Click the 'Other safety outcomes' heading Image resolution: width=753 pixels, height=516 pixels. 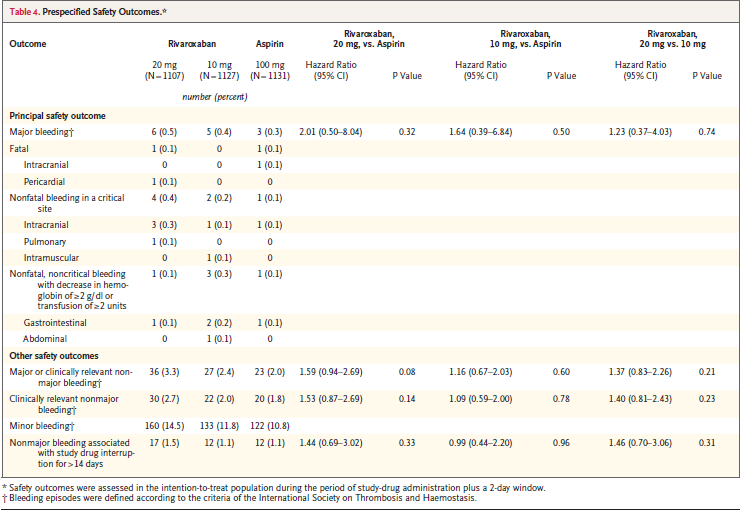(x=54, y=356)
